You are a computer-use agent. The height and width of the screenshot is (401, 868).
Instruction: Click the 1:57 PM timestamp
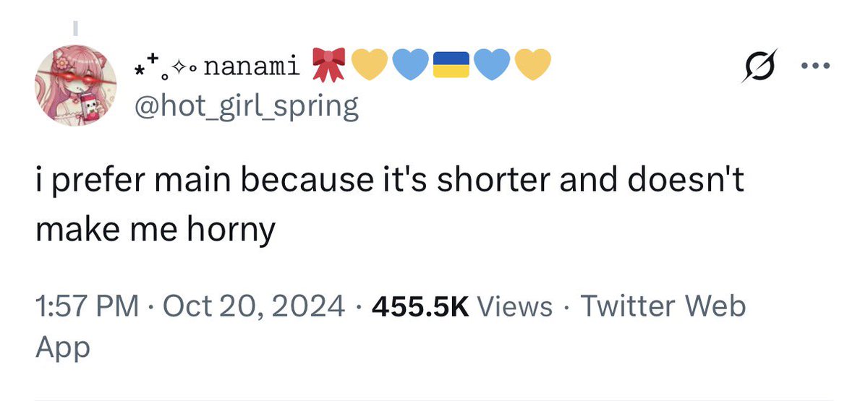tap(87, 307)
